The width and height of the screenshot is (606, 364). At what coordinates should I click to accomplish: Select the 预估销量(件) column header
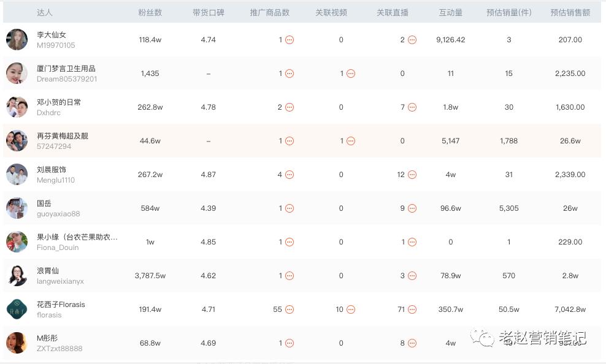(509, 12)
